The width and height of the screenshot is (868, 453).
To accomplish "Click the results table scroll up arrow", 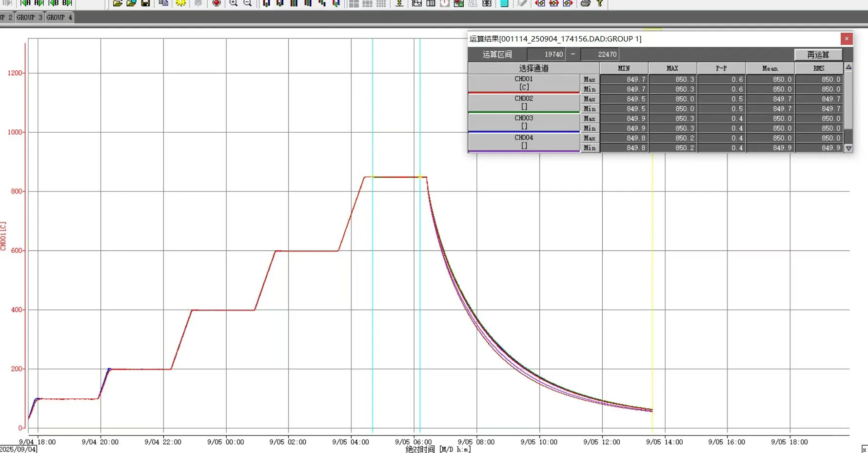I will [848, 67].
